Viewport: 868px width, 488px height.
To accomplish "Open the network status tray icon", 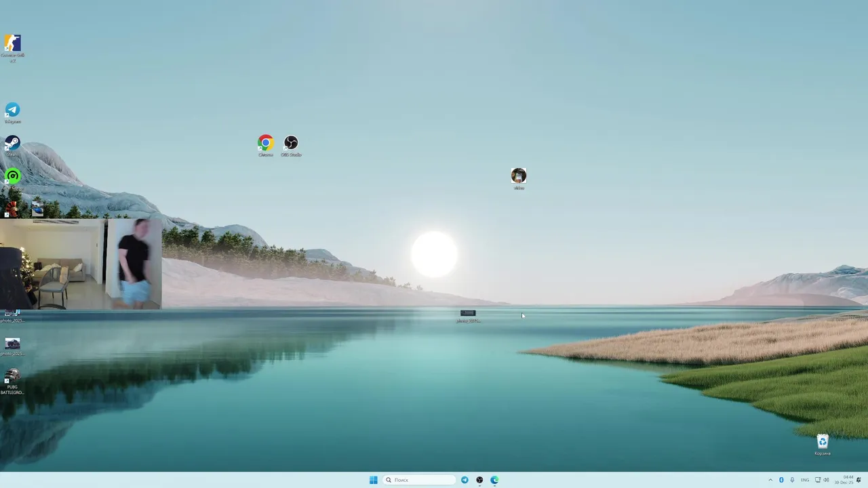I will (x=817, y=480).
